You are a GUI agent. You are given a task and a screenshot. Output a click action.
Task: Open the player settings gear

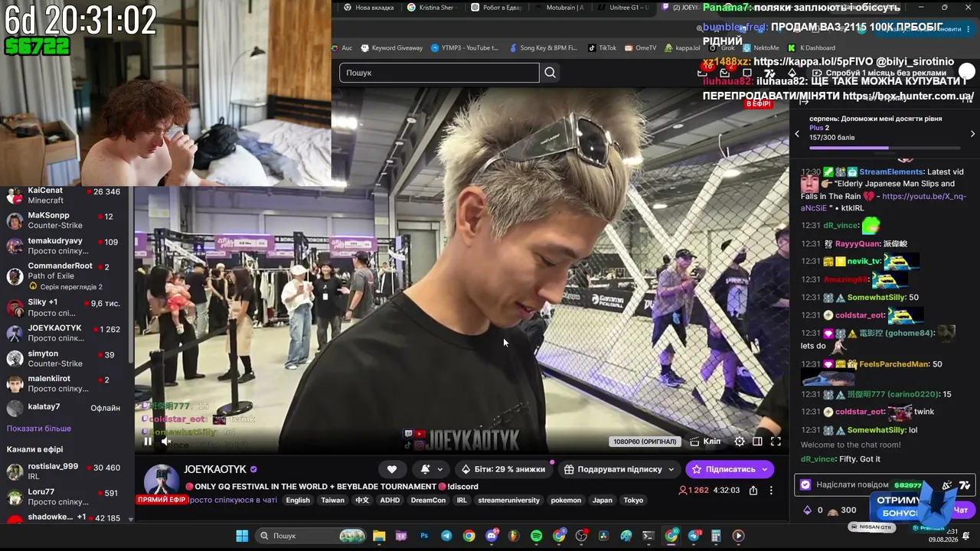click(740, 442)
